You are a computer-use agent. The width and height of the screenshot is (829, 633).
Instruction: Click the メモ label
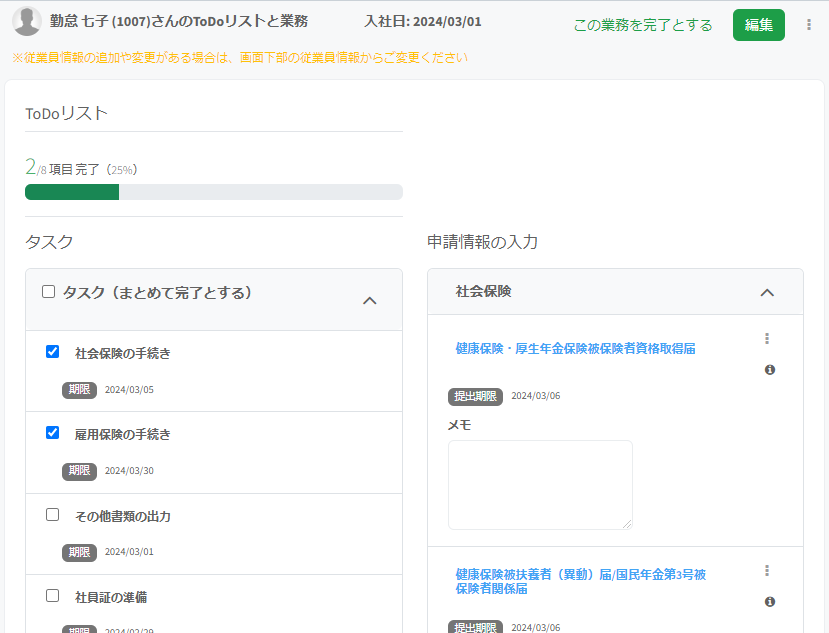coord(459,425)
